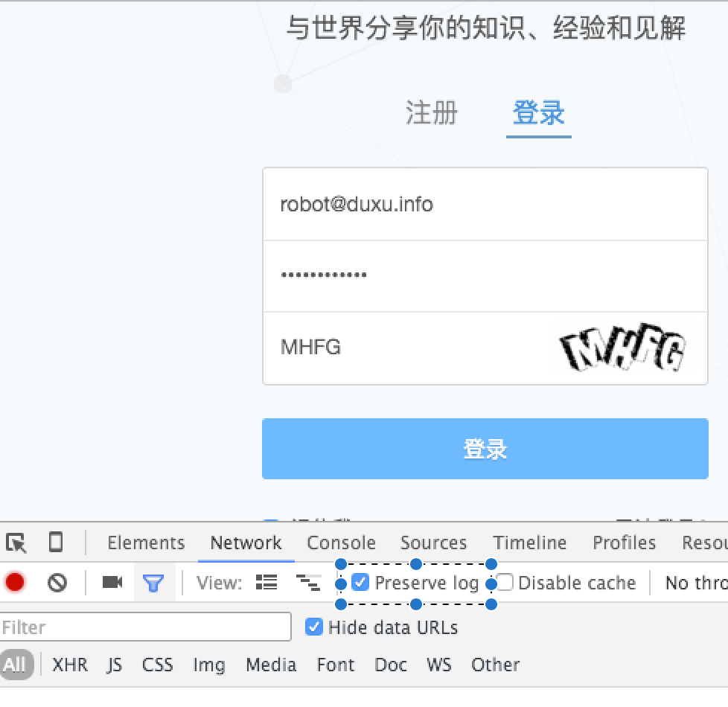Screen dimensions: 728x707
Task: Open request filters via the funnel icon
Action: click(x=154, y=583)
